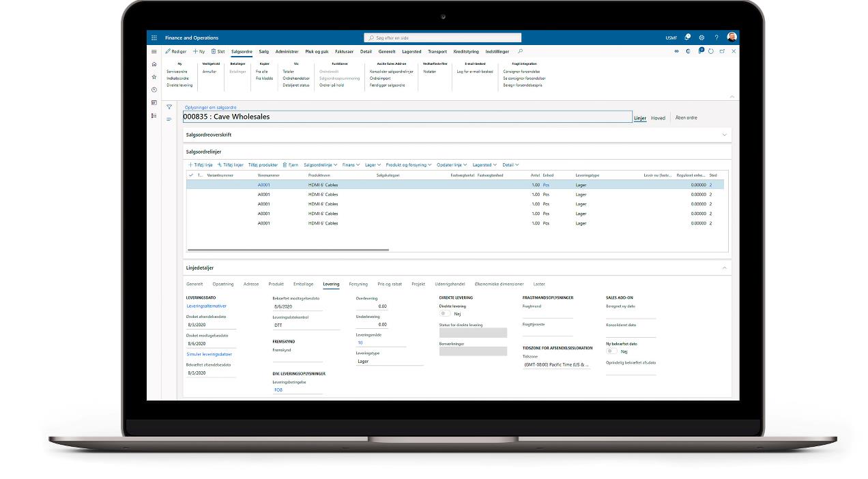The image size is (868, 479).
Task: Toggle the Direkte levering switch
Action: coord(445,314)
